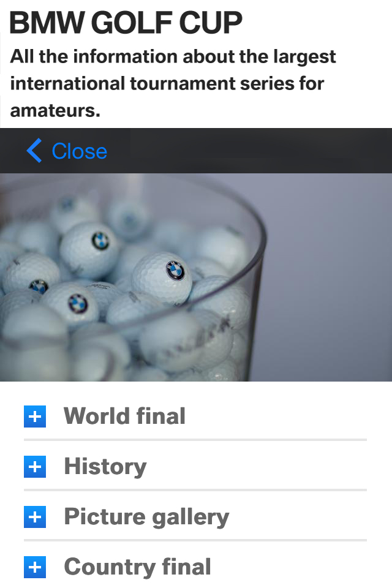Open the Picture gallery section label
This screenshot has width=392, height=588.
coord(146,517)
